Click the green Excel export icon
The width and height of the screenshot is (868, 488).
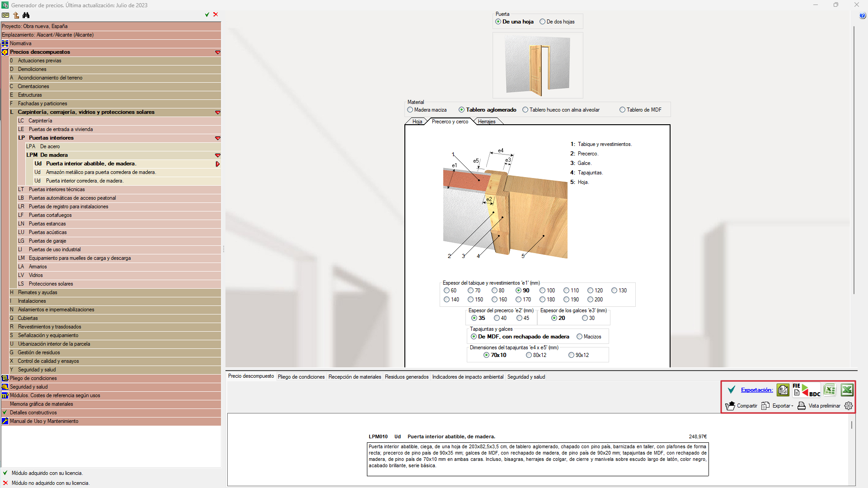[x=847, y=390]
